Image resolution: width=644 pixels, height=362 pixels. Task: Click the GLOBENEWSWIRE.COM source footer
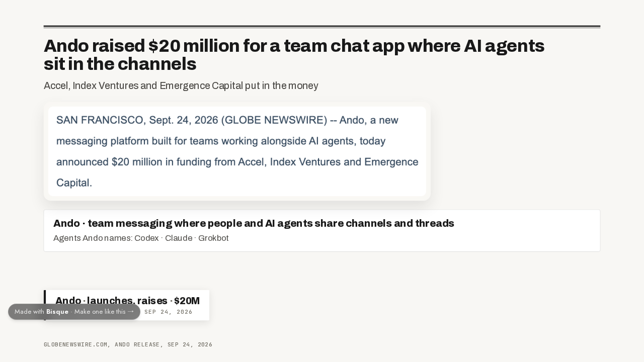(128, 345)
